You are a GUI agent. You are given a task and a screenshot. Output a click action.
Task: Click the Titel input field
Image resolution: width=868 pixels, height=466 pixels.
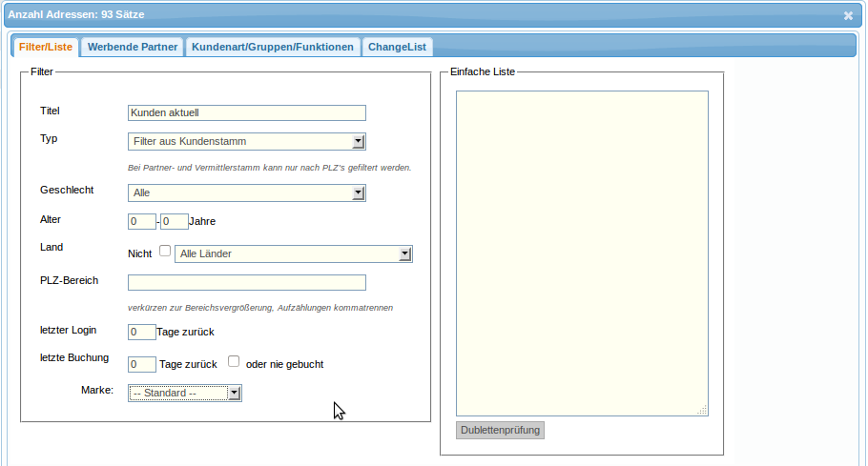tap(246, 112)
